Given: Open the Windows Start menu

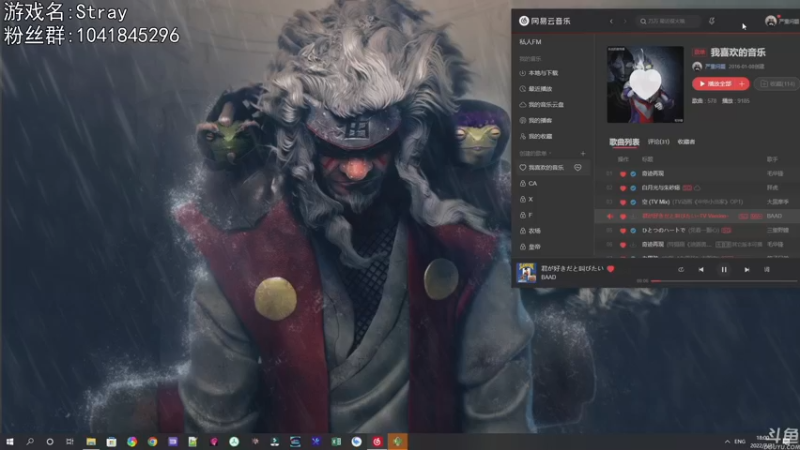Looking at the screenshot, I should click(10, 441).
